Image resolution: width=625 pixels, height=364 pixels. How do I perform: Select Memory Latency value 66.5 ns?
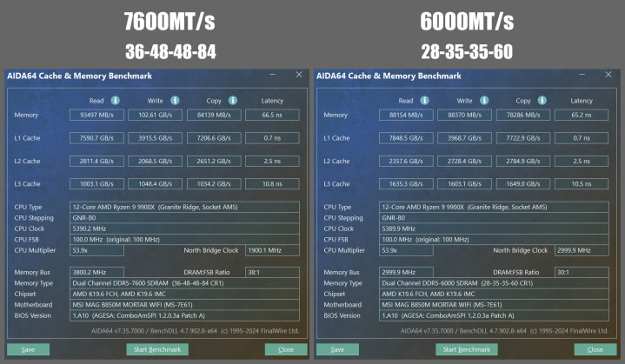pyautogui.click(x=272, y=115)
